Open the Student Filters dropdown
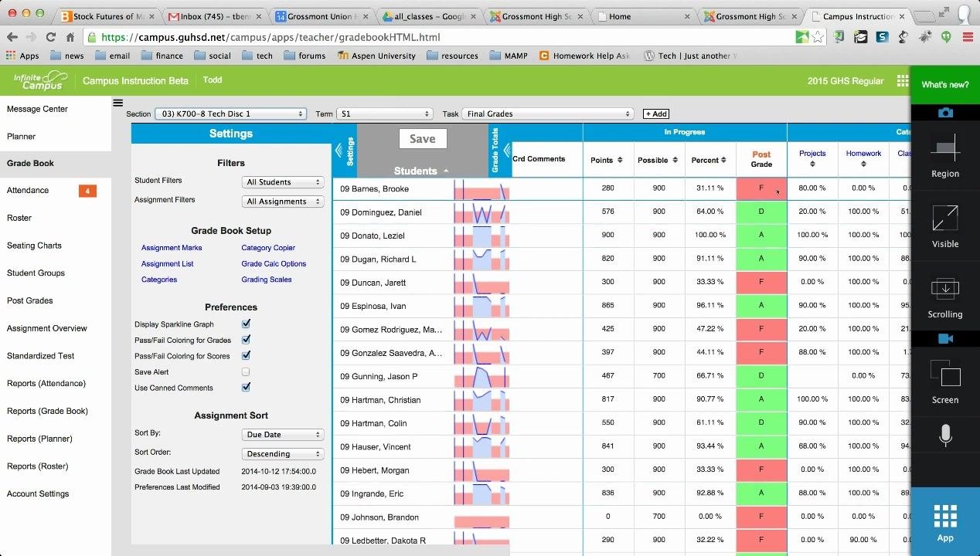The width and height of the screenshot is (980, 556). click(x=282, y=182)
